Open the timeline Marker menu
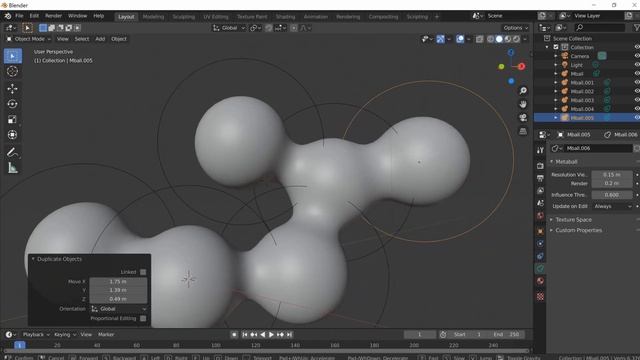Image resolution: width=640 pixels, height=360 pixels. point(106,335)
